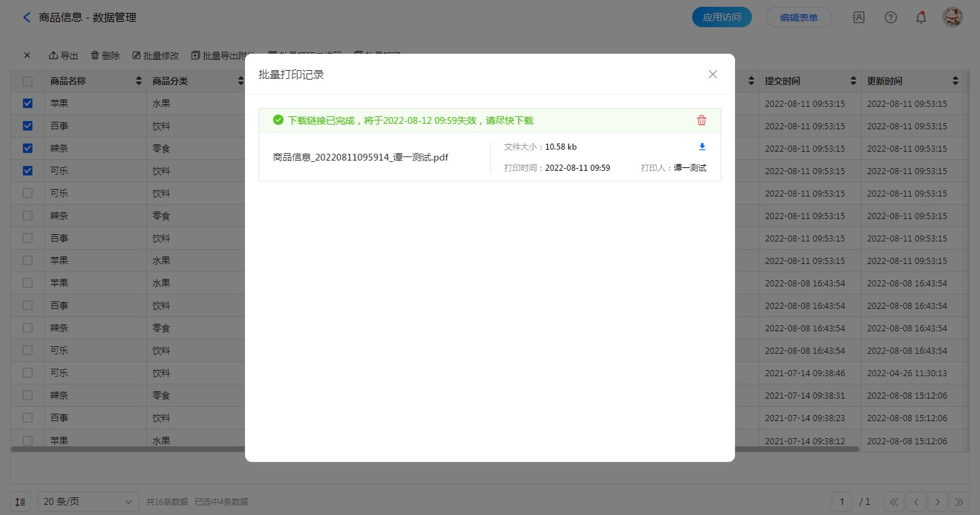Open the 20 条/页 page size dropdown

88,502
